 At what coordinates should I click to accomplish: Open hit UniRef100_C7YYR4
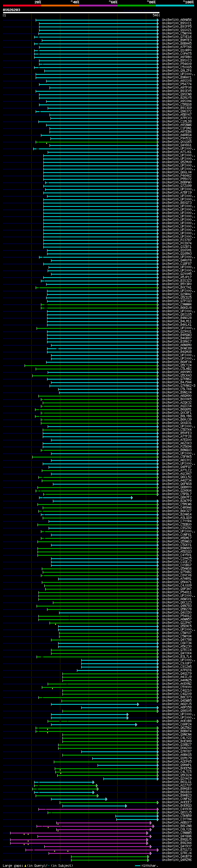click(177, 521)
